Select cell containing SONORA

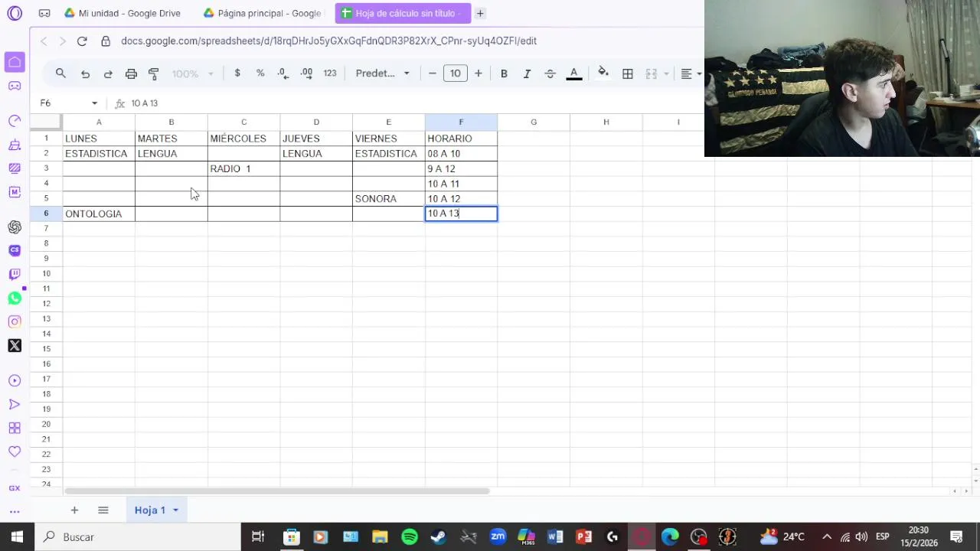tap(389, 198)
